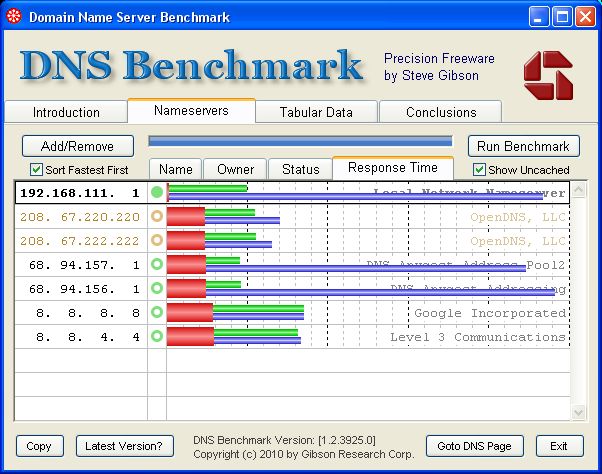Toggle Sort Fastest First checkbox
This screenshot has height=474, width=602.
37,170
